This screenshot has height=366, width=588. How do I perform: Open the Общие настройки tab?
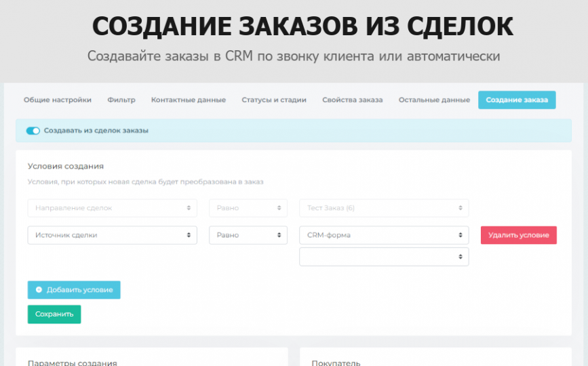click(x=58, y=100)
